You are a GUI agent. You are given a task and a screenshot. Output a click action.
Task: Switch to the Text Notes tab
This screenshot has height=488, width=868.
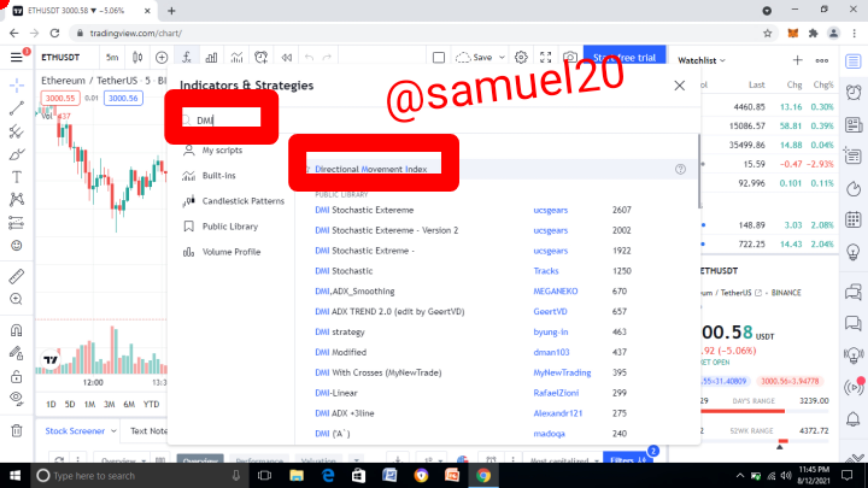pos(149,431)
